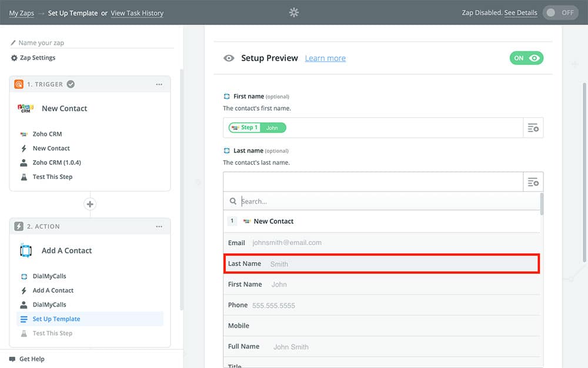588x368 pixels.
Task: Click the eye icon beside Setup Preview
Action: click(229, 58)
